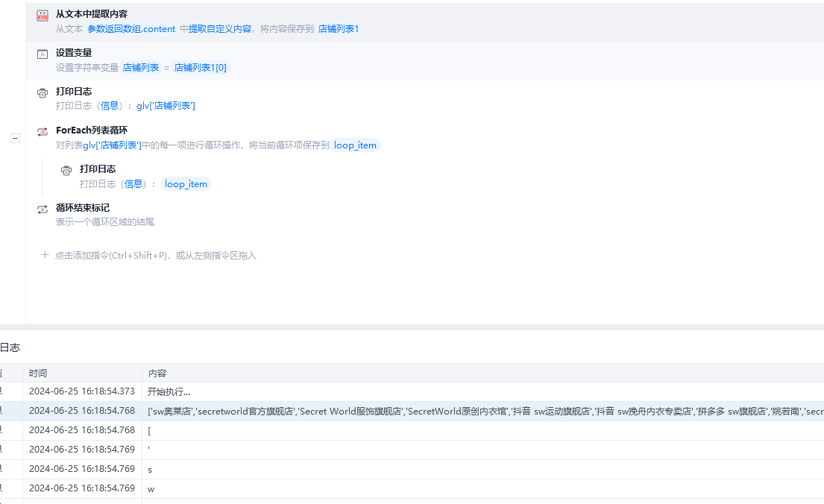Click the 店铺列表1[0] value
Screen dimensions: 824x504
coord(200,67)
